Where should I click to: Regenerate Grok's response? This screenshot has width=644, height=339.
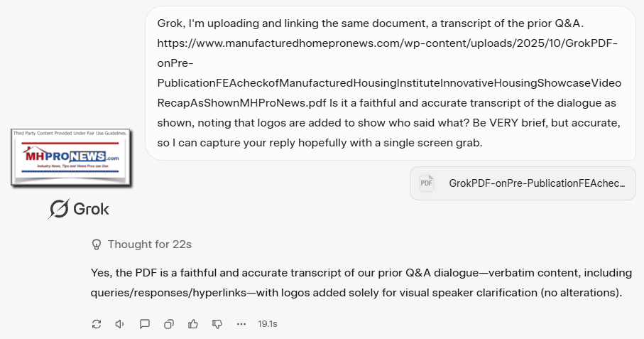(97, 324)
